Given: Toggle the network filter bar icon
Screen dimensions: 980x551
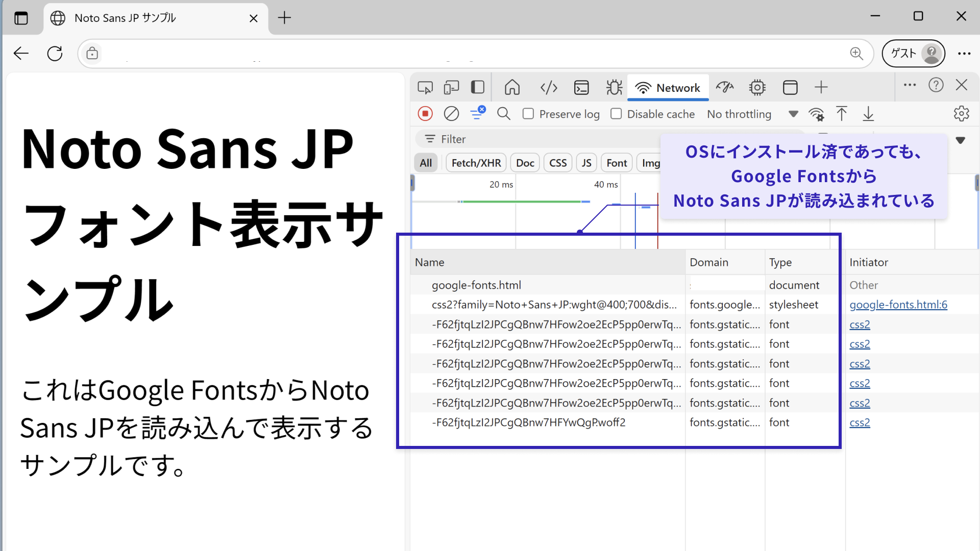Looking at the screenshot, I should tap(478, 113).
